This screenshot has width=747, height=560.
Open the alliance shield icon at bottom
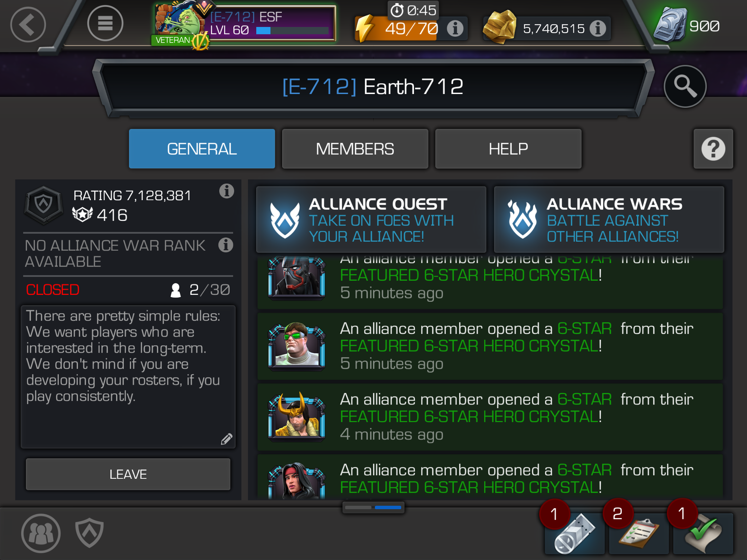click(89, 532)
